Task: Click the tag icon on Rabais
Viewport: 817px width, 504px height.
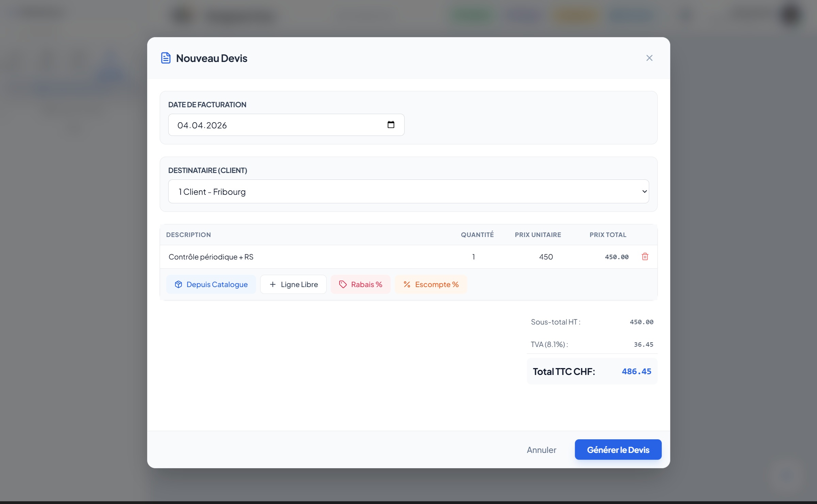Action: tap(343, 284)
